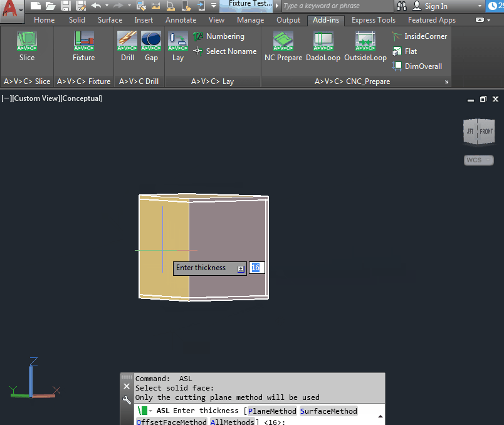
Task: Toggle ribbon minimize state button
Action: [x=480, y=20]
